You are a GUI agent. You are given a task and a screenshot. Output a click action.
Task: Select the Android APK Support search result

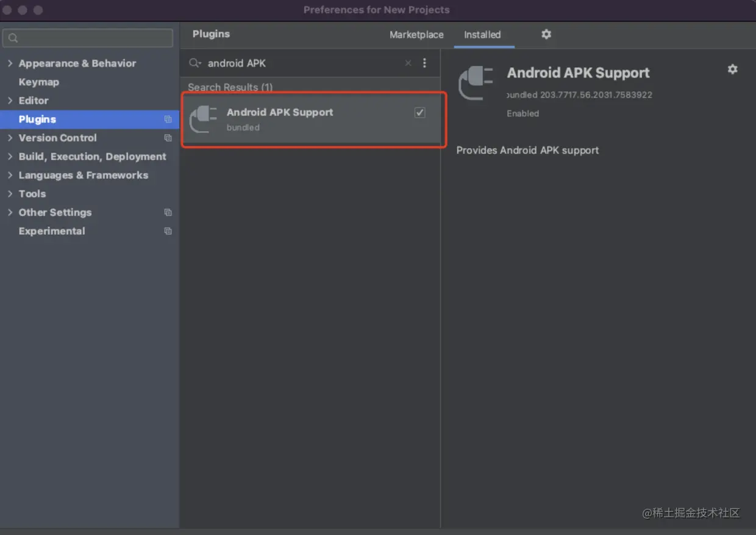point(293,119)
